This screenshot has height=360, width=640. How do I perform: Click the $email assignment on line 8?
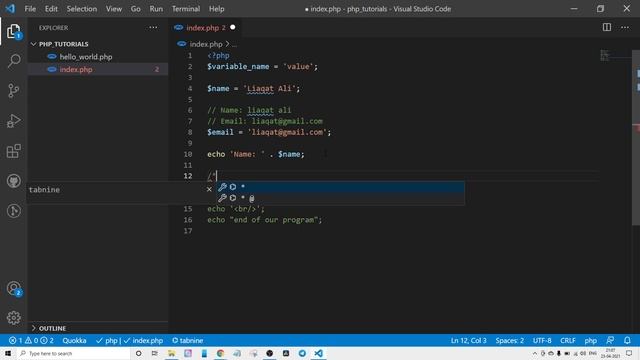point(269,132)
